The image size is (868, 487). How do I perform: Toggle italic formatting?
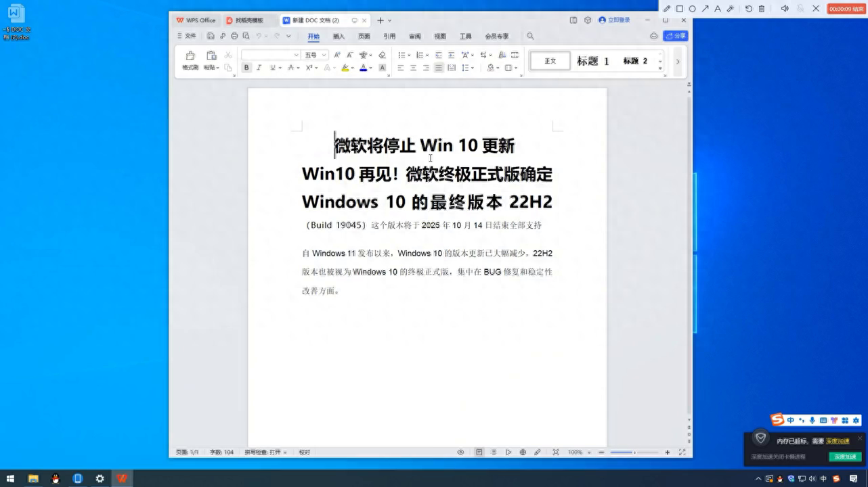259,68
